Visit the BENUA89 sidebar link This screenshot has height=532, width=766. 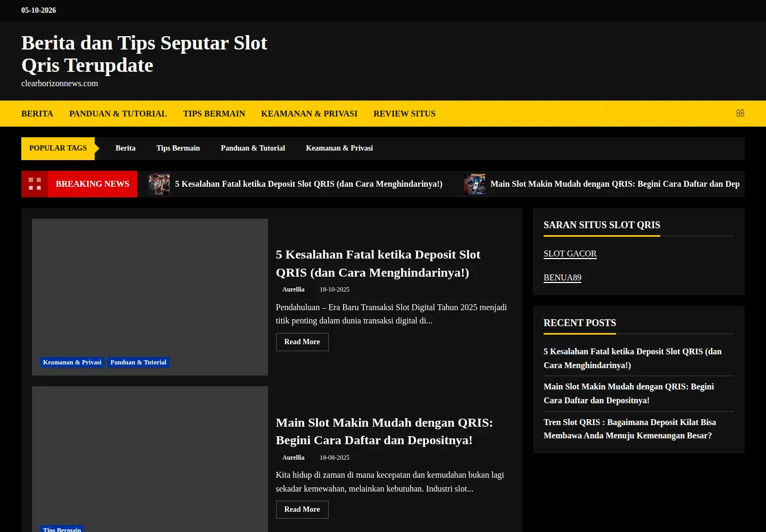click(x=562, y=278)
